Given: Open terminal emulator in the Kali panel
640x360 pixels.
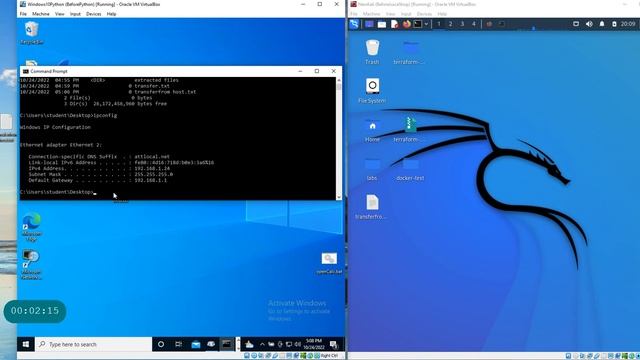Looking at the screenshot, I should [418, 24].
